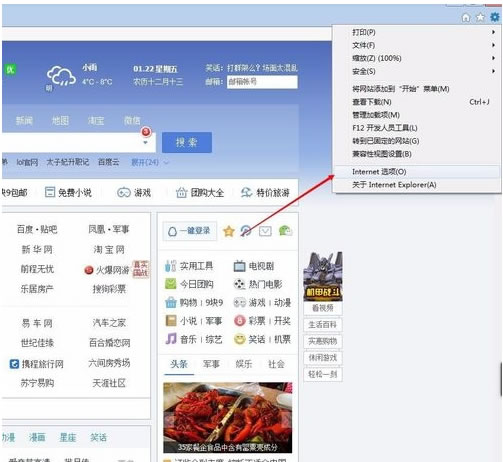Click the 电视剧 TV icon
The width and height of the screenshot is (503, 462).
[239, 266]
